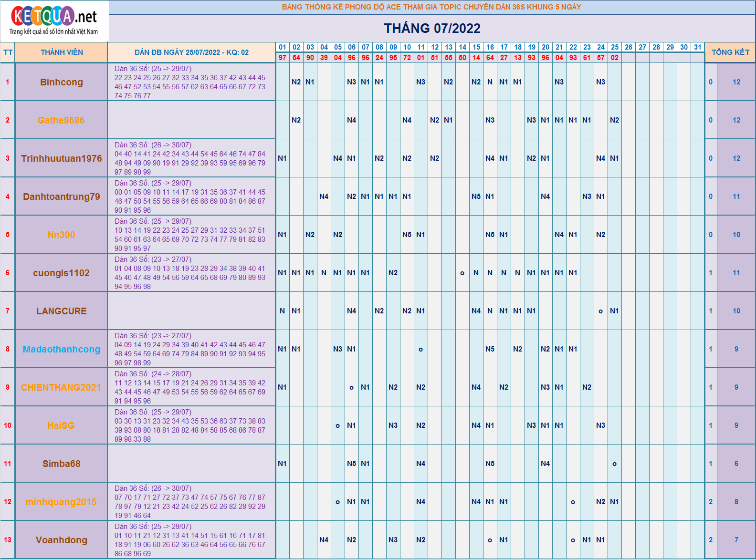This screenshot has width=756, height=559.
Task: Click member name LANGCURE
Action: point(62,311)
